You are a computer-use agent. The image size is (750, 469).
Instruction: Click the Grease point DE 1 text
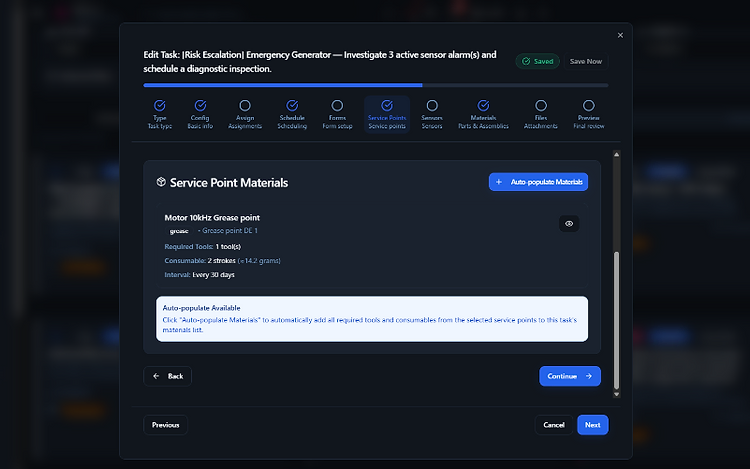[x=230, y=230]
